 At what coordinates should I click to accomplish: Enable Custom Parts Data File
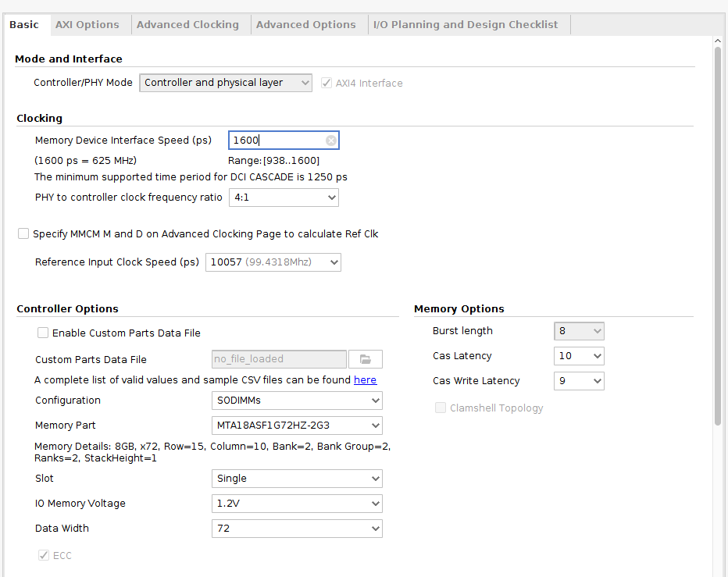pyautogui.click(x=43, y=333)
